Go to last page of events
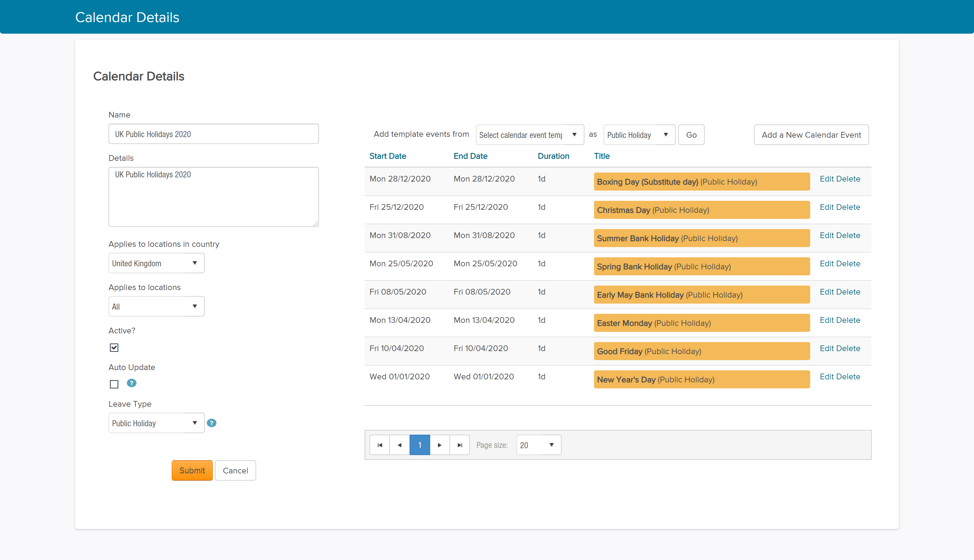The width and height of the screenshot is (974, 560). [460, 445]
